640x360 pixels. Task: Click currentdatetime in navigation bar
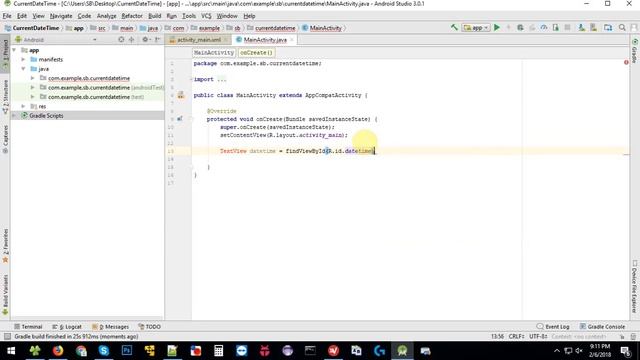271,28
